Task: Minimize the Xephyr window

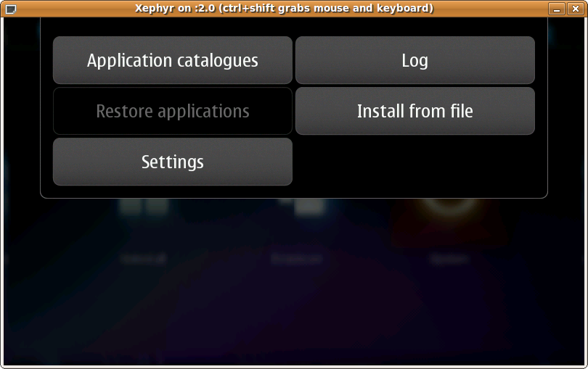Action: pos(557,9)
